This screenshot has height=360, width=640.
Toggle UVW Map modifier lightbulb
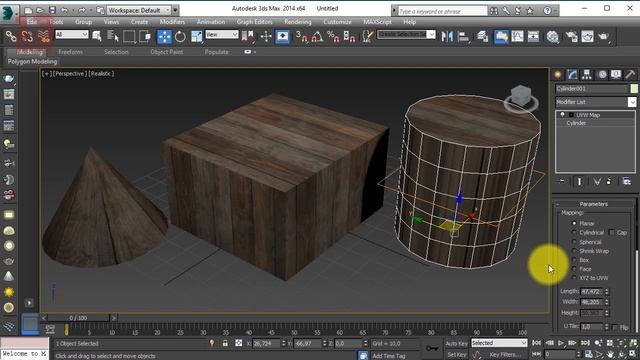(x=562, y=115)
